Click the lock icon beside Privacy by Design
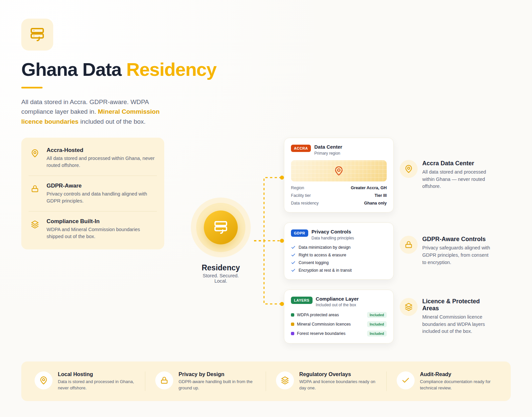532x417 pixels. point(164,380)
